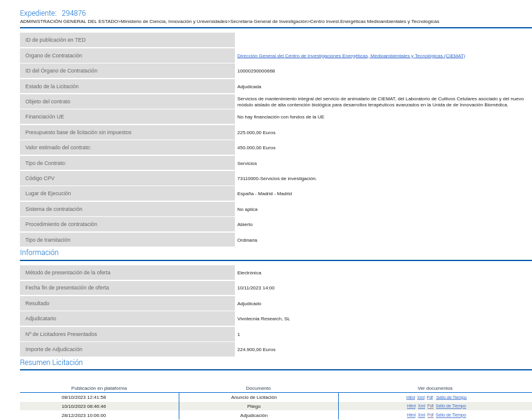Open Pdf link for Anuncio de Licitación
532x420 pixels.
click(x=430, y=397)
